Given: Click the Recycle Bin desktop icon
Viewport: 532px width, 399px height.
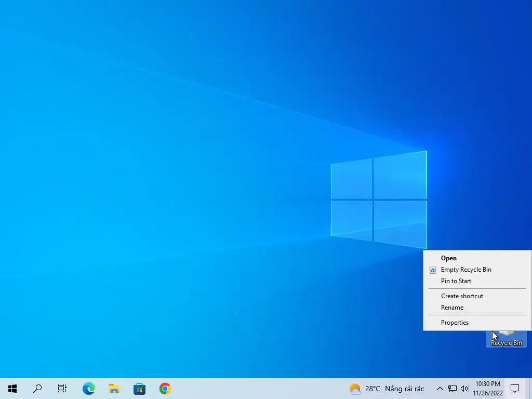Looking at the screenshot, I should click(506, 339).
